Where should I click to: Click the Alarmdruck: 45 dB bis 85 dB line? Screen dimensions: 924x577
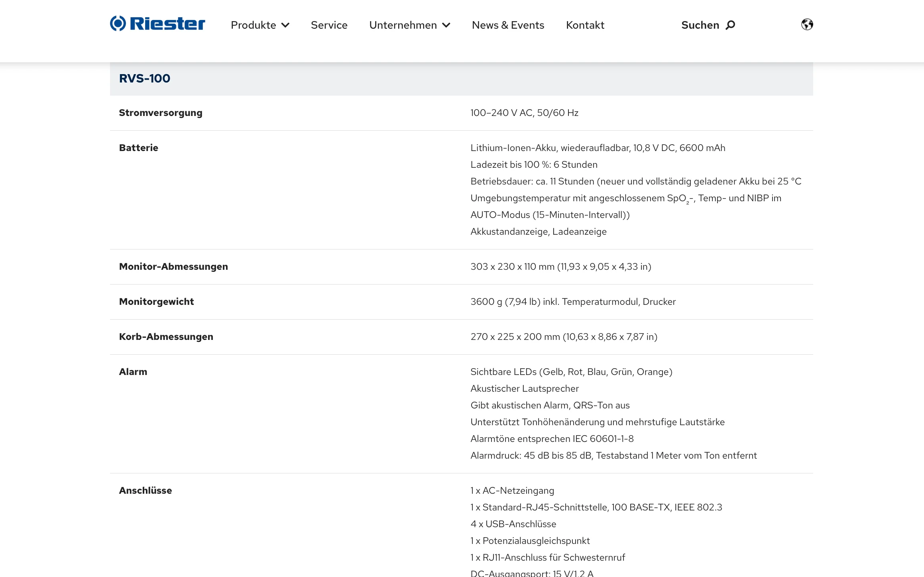pyautogui.click(x=613, y=455)
